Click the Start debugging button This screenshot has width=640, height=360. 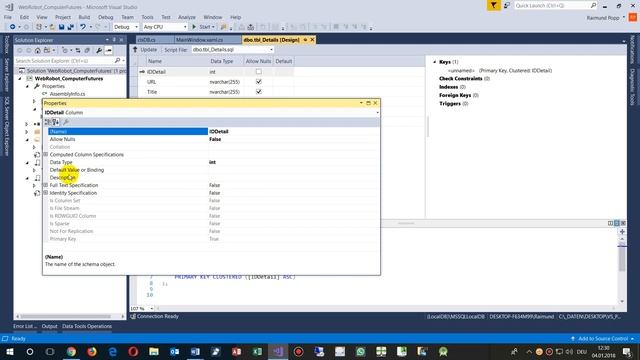tap(203, 27)
